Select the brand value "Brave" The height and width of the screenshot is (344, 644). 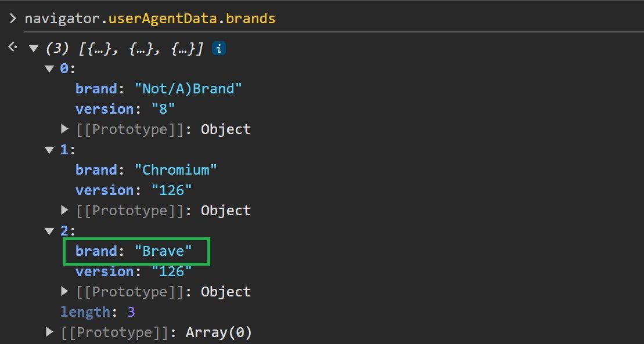163,251
